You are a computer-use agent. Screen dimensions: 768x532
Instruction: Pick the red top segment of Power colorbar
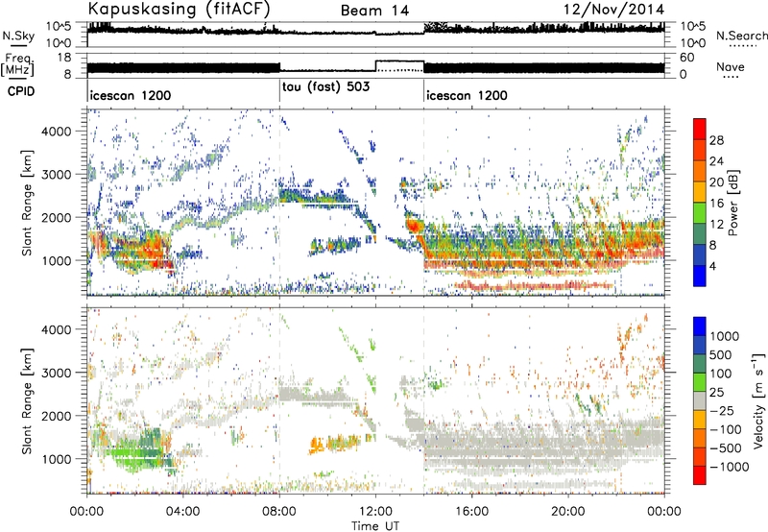pos(700,129)
